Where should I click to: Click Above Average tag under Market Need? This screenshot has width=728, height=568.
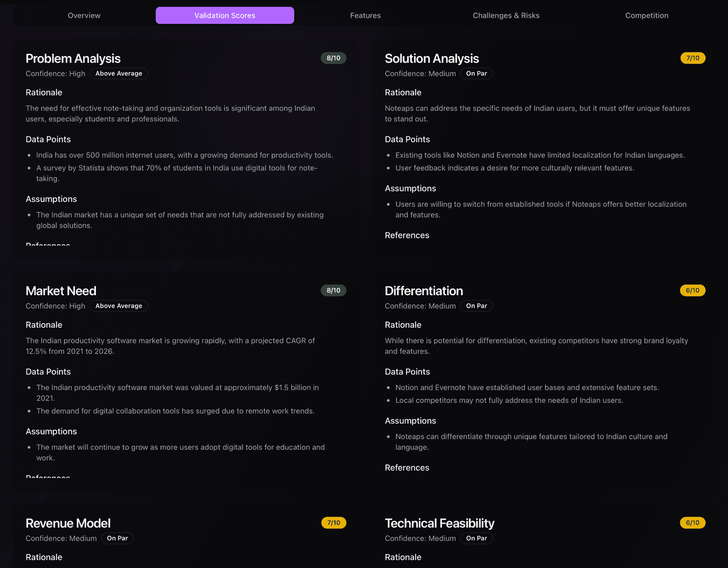coord(119,306)
